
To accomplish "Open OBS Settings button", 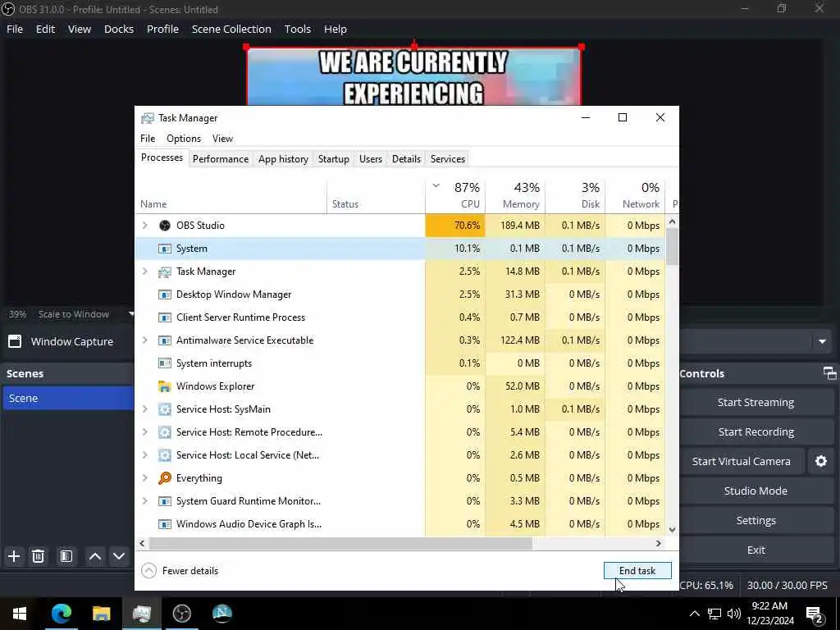I will pyautogui.click(x=756, y=520).
